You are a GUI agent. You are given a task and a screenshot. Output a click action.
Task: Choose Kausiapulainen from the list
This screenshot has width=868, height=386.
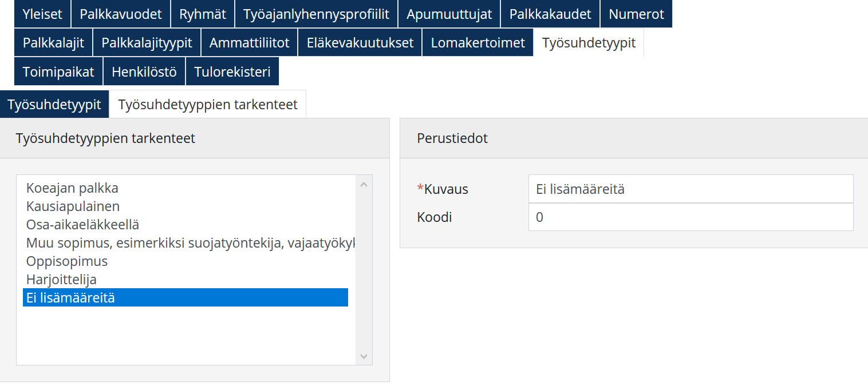(x=73, y=206)
